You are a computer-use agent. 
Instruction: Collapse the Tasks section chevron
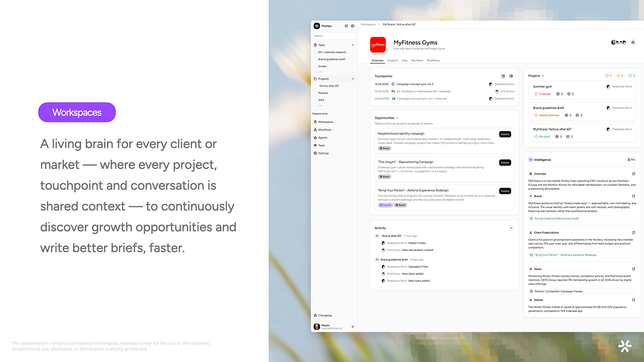(353, 45)
